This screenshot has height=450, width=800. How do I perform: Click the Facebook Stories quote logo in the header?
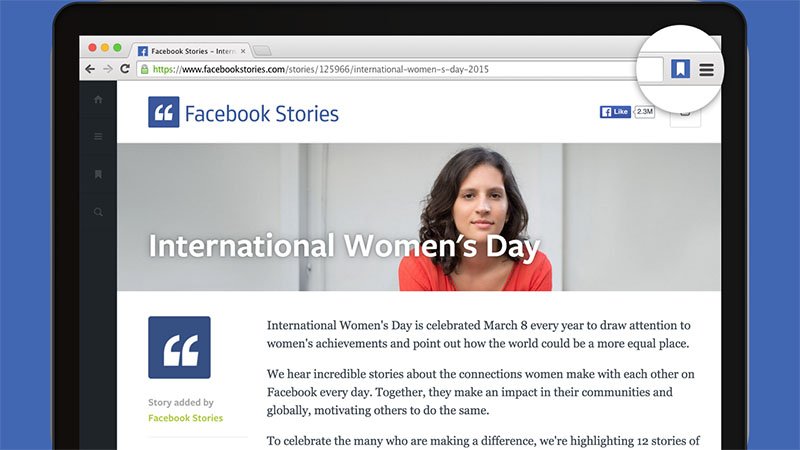click(164, 112)
